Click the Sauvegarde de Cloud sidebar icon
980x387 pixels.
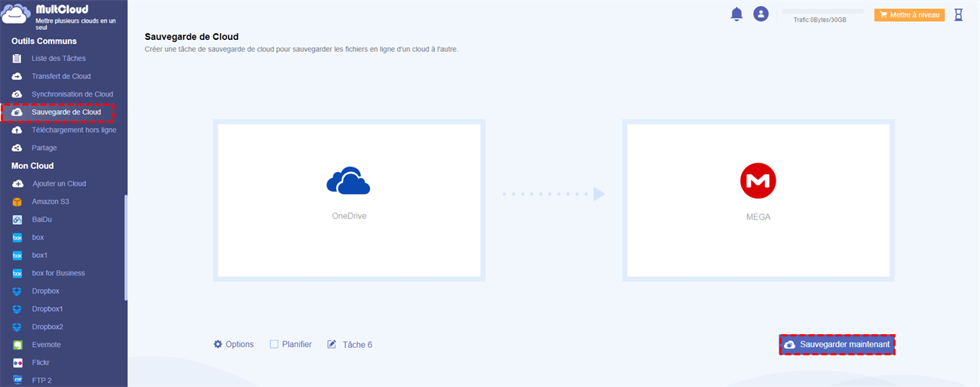[17, 112]
